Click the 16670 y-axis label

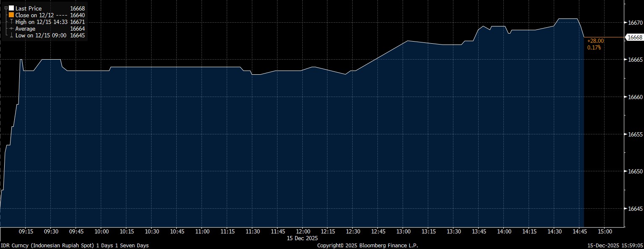click(x=634, y=22)
